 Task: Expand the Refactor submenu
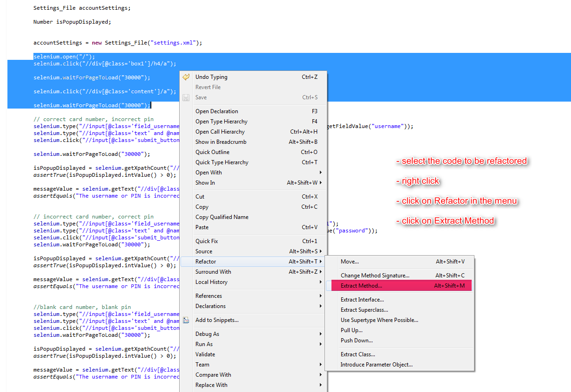point(253,262)
